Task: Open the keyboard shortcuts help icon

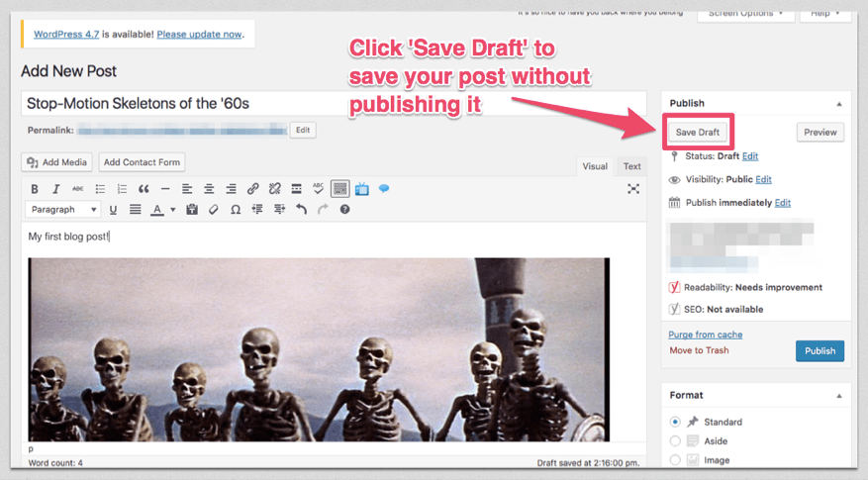Action: pyautogui.click(x=344, y=209)
